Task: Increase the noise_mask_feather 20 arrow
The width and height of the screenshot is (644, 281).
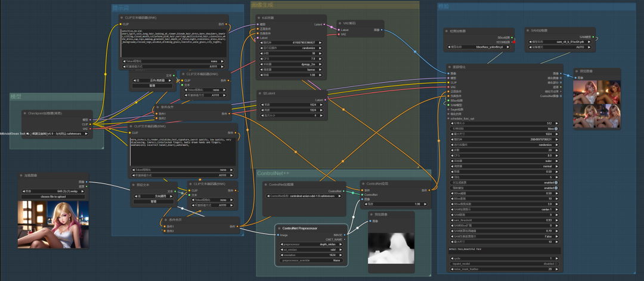Action: 556,269
